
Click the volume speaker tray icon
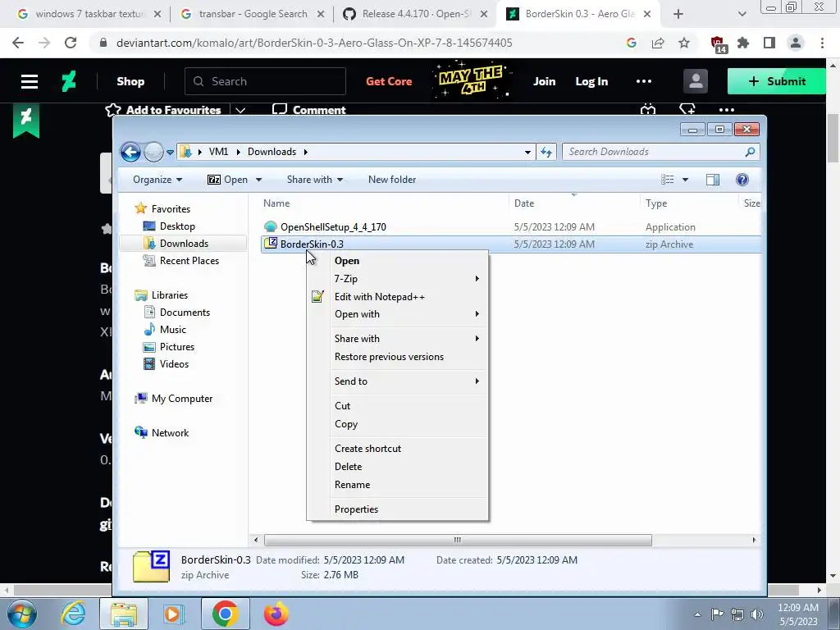pyautogui.click(x=757, y=614)
